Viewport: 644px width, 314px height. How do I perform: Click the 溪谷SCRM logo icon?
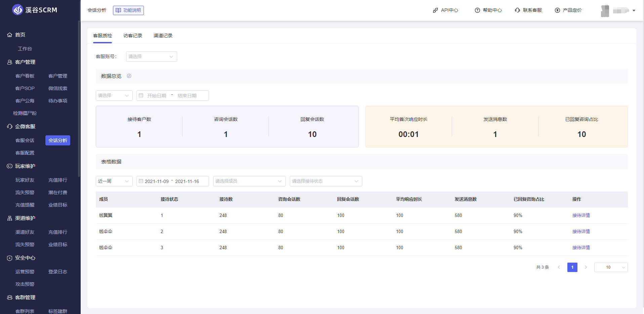17,10
